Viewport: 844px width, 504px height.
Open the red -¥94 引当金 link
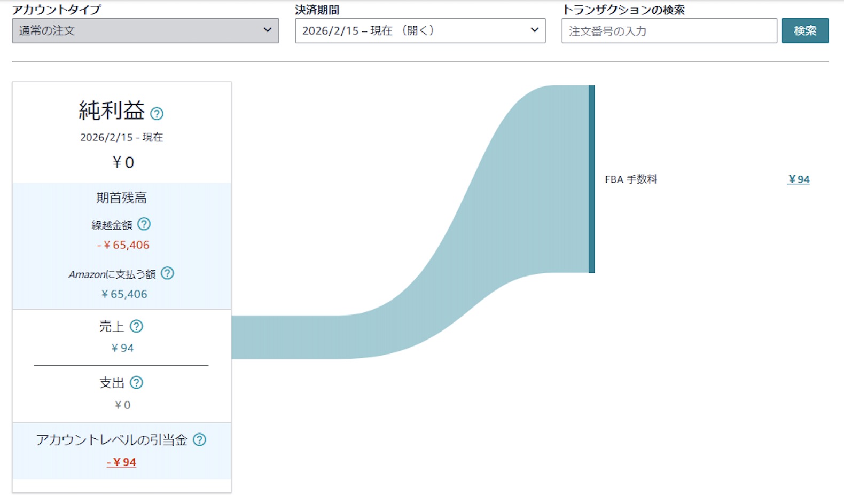pos(121,462)
